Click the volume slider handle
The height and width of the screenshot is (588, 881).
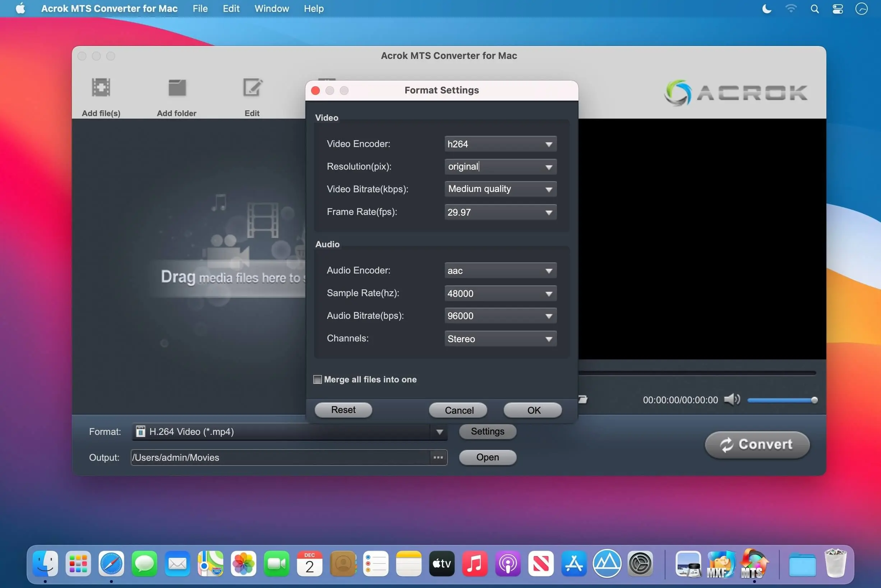coord(814,400)
